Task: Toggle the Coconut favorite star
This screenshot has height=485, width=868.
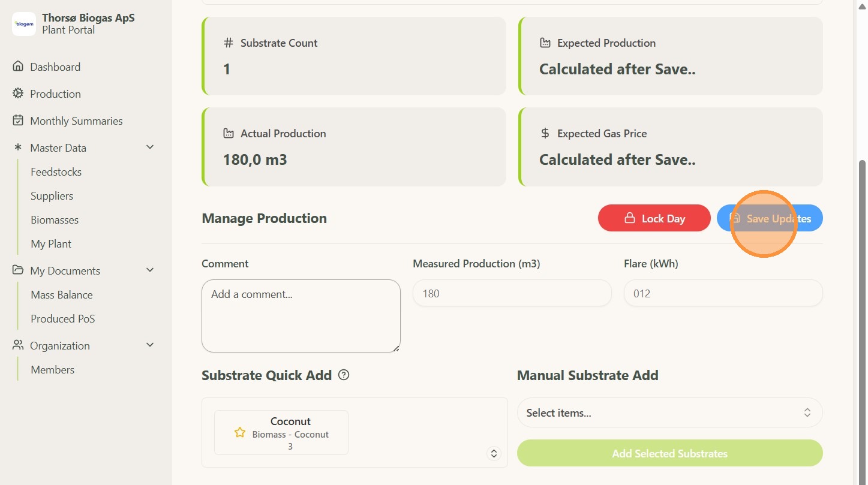Action: [x=240, y=432]
